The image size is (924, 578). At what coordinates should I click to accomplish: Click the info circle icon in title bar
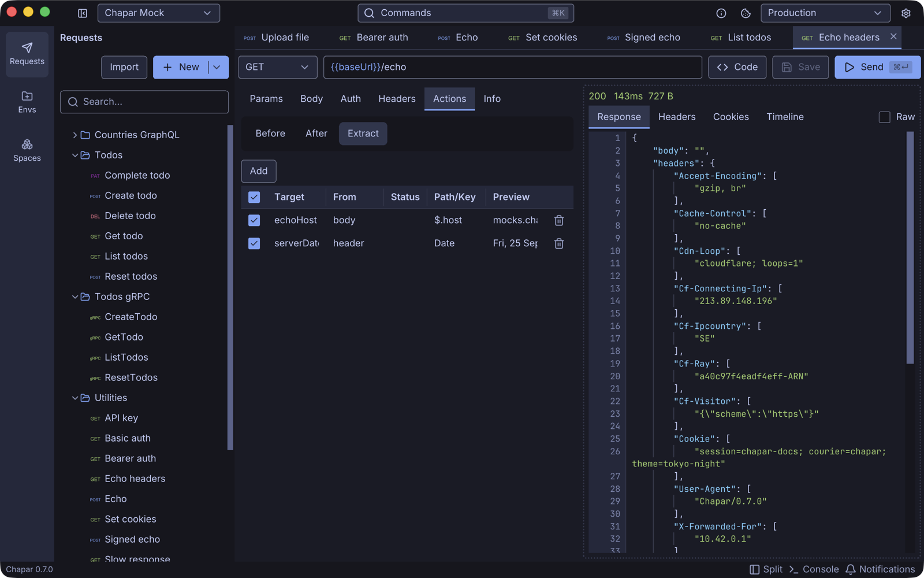(721, 13)
